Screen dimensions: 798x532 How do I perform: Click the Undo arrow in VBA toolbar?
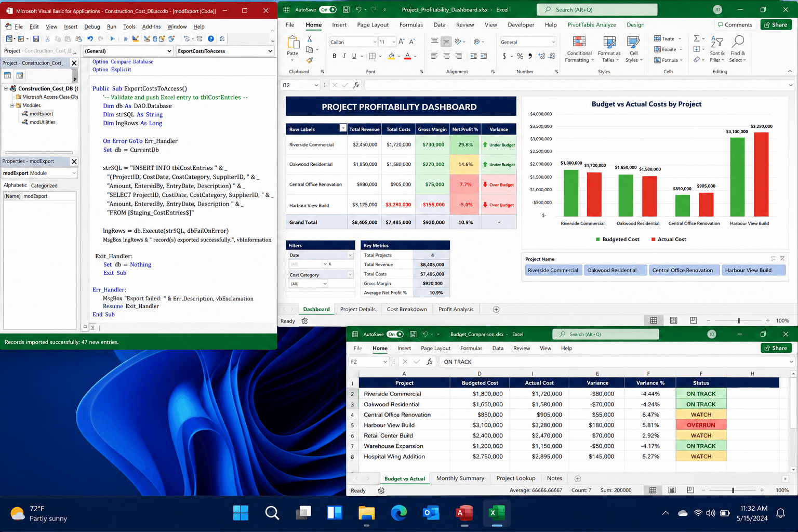click(x=90, y=39)
